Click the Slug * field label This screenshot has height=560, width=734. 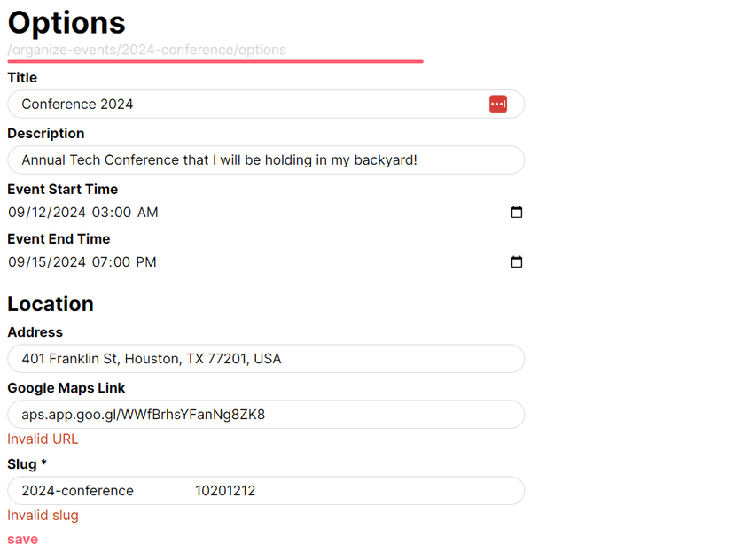(x=27, y=464)
